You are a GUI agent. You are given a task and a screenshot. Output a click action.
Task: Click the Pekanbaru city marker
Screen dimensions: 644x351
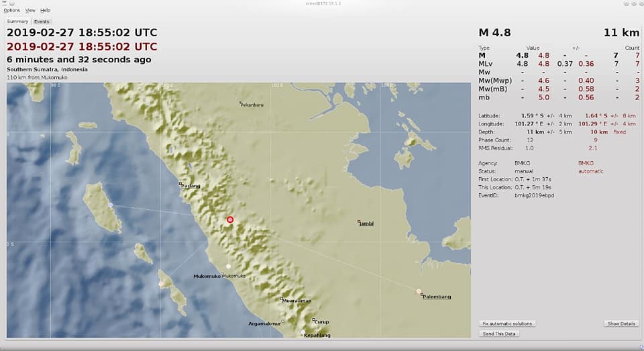pyautogui.click(x=240, y=103)
